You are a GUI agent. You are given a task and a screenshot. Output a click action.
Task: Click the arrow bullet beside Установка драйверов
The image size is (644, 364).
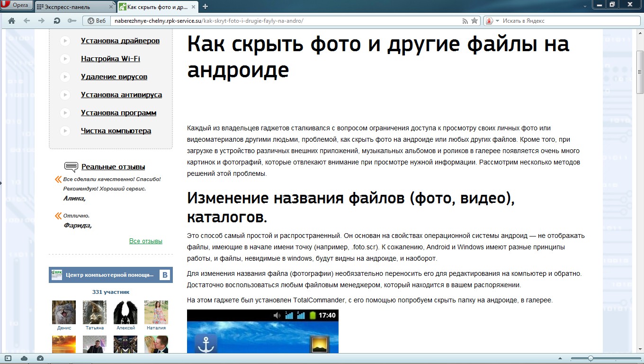pyautogui.click(x=65, y=41)
